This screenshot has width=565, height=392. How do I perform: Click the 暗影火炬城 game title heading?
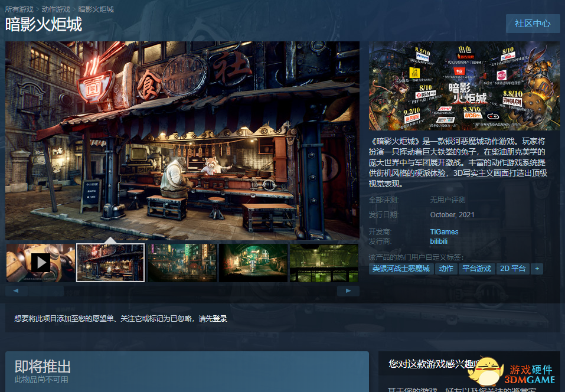point(44,25)
